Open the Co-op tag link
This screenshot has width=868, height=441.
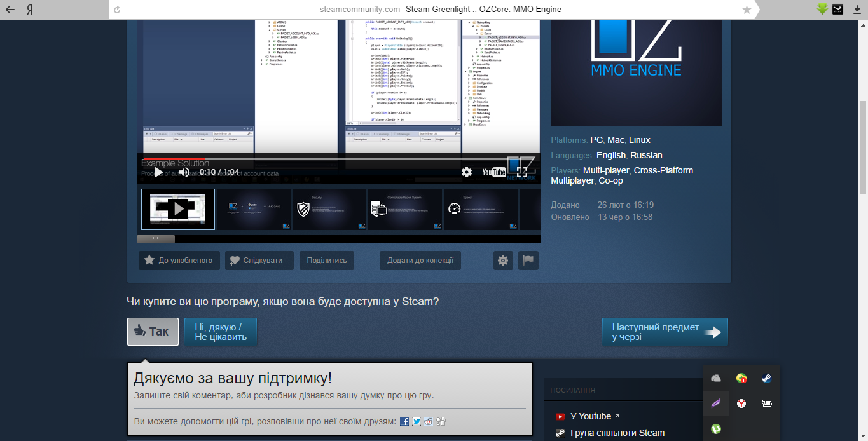(x=610, y=180)
